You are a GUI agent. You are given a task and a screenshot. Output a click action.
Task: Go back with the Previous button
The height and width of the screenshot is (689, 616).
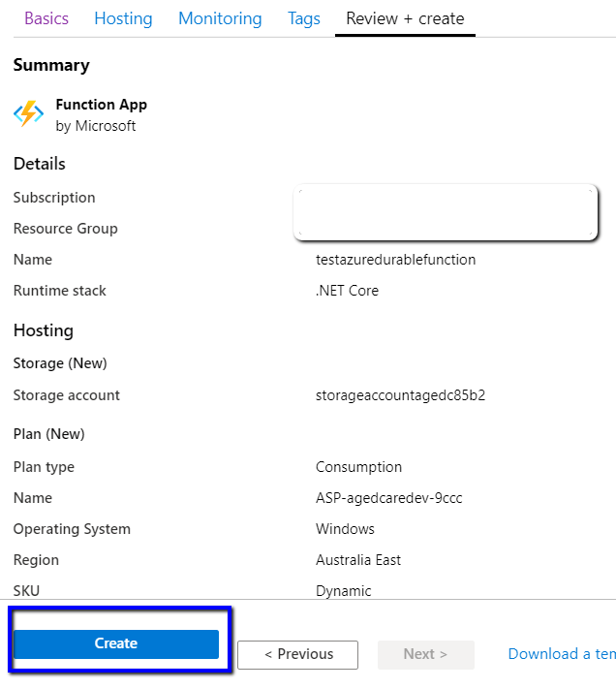pyautogui.click(x=297, y=654)
